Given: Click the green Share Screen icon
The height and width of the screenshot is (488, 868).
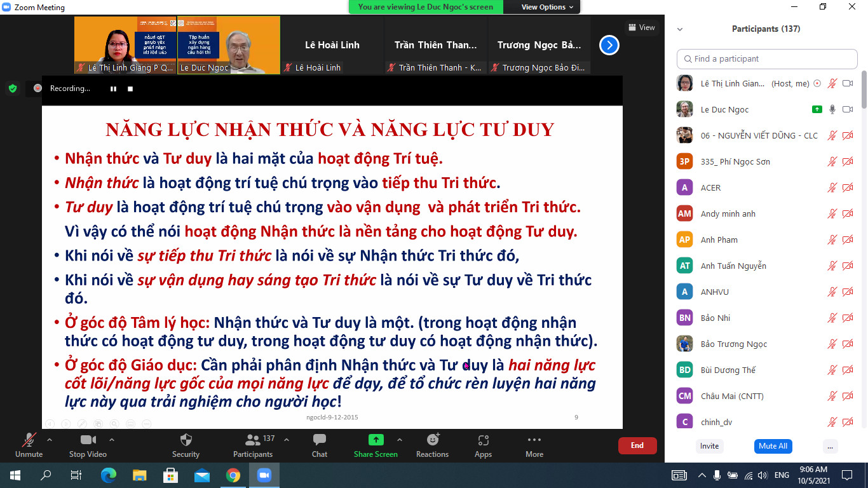Looking at the screenshot, I should [x=376, y=440].
